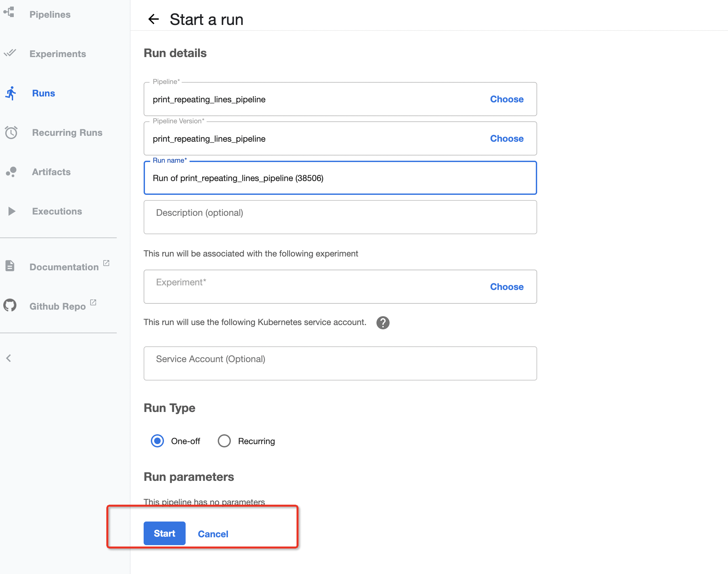Viewport: 728px width, 574px height.
Task: Click the Cancel link
Action: [x=212, y=534]
